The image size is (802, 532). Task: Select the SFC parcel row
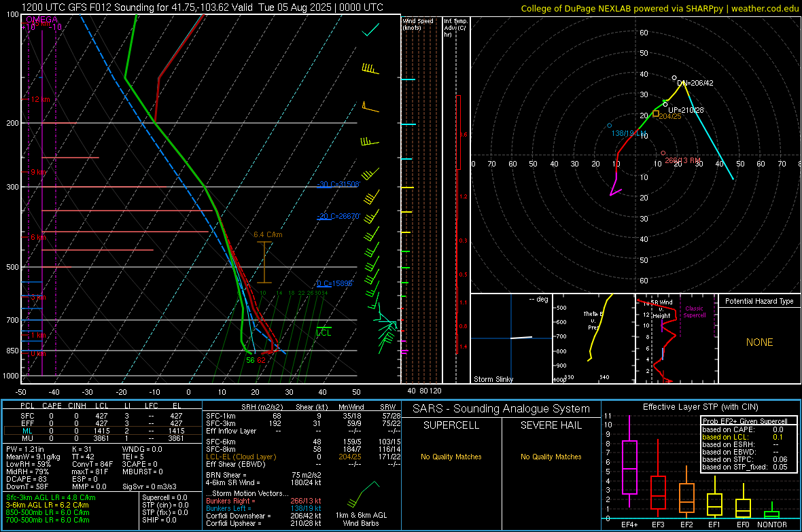[x=103, y=416]
